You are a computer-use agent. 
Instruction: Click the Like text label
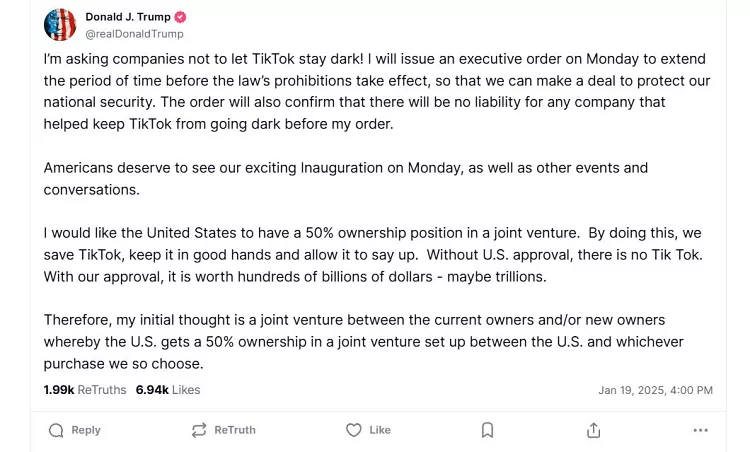[380, 430]
